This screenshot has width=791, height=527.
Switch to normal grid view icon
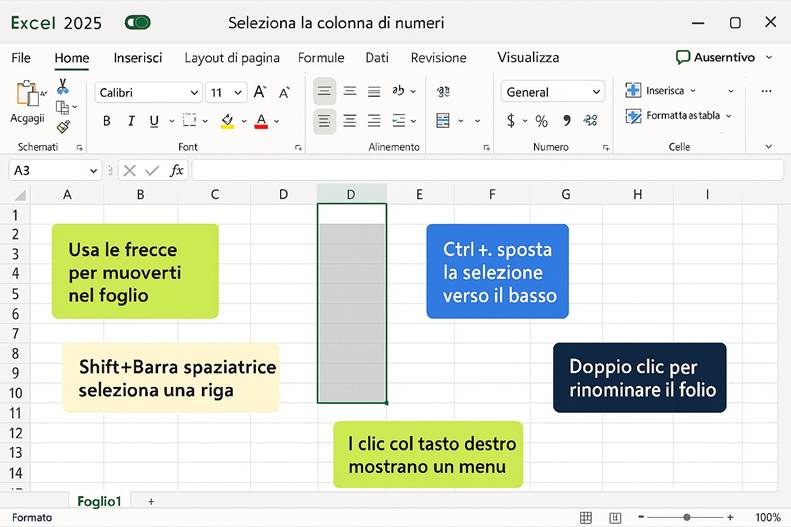[x=586, y=517]
